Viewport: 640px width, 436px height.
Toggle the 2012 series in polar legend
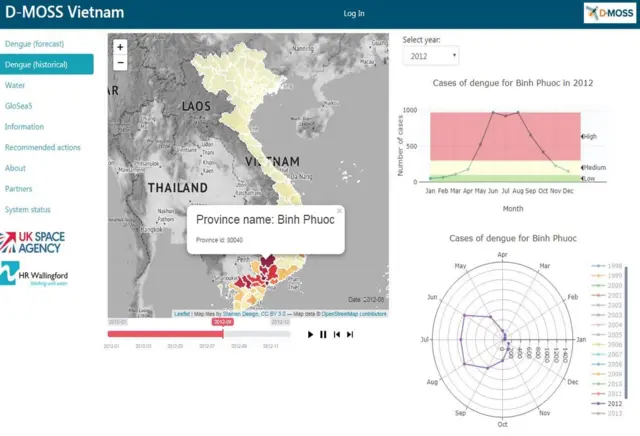tap(607, 403)
